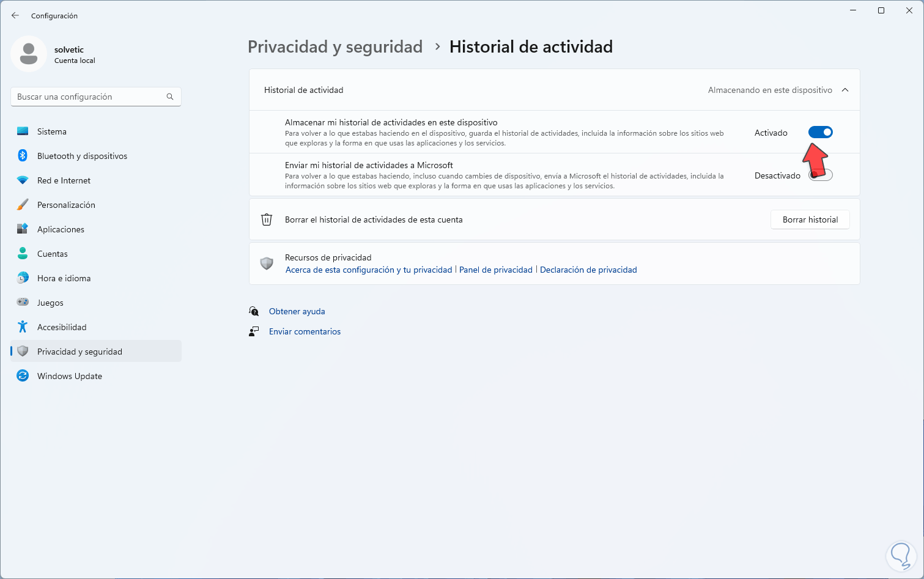Navigate back to Privacidad y seguridad breadcrumb
Viewport: 924px width, 579px height.
pyautogui.click(x=335, y=47)
